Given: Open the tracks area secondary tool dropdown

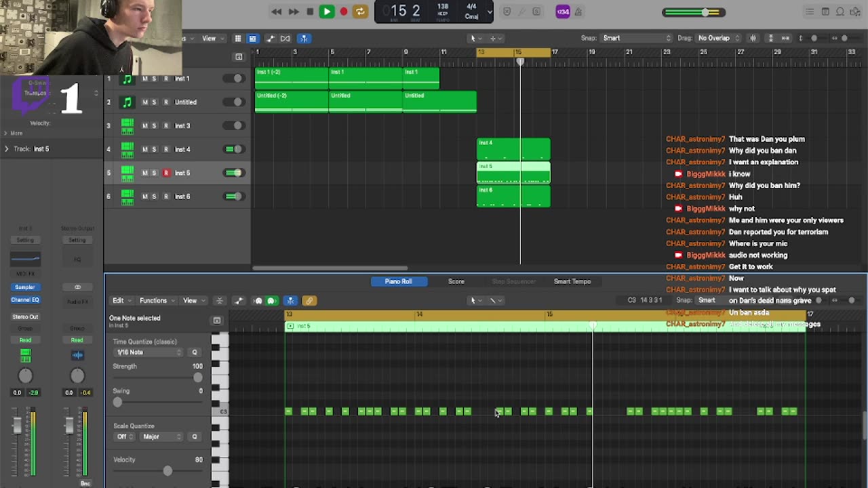Looking at the screenshot, I should tap(496, 39).
